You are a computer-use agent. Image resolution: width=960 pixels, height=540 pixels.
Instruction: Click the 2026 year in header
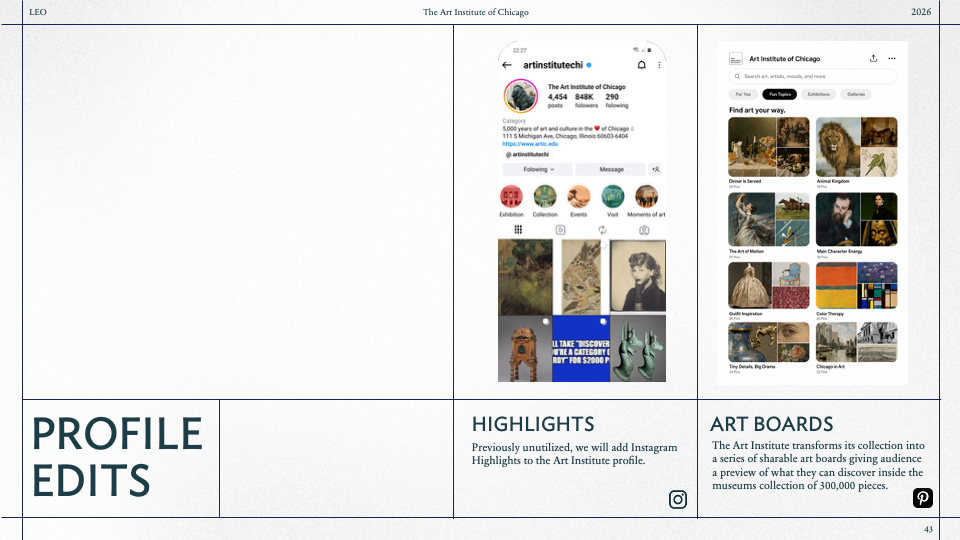[x=921, y=12]
